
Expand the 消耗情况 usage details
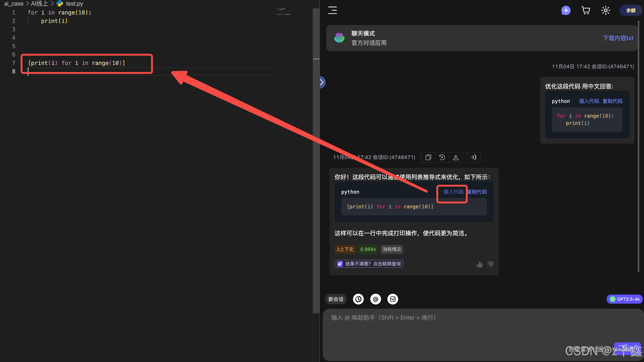(391, 249)
